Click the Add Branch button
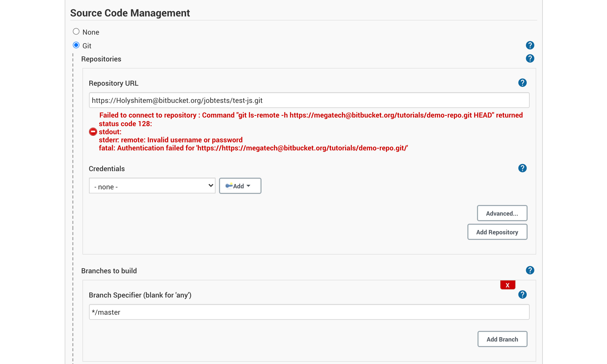This screenshot has height=364, width=607. (x=502, y=339)
